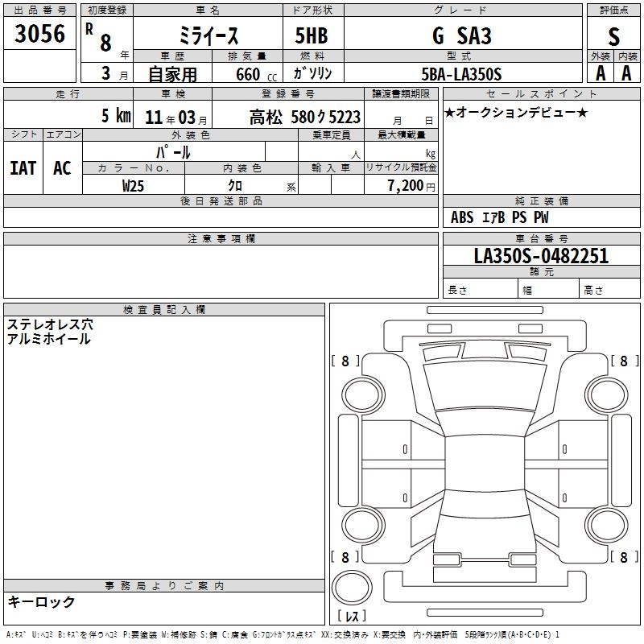
Task: Click the overall grade S score
Action: (x=614, y=36)
